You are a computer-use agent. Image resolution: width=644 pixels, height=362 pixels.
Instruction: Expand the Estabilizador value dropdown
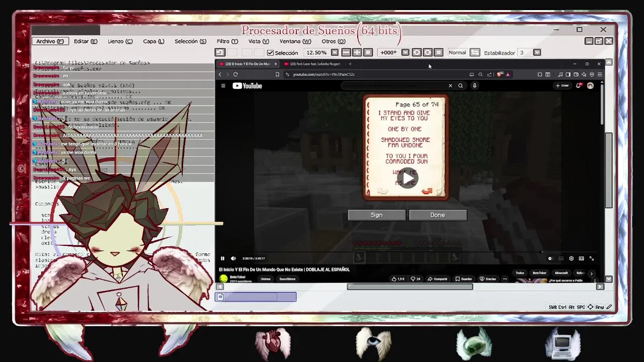click(537, 52)
